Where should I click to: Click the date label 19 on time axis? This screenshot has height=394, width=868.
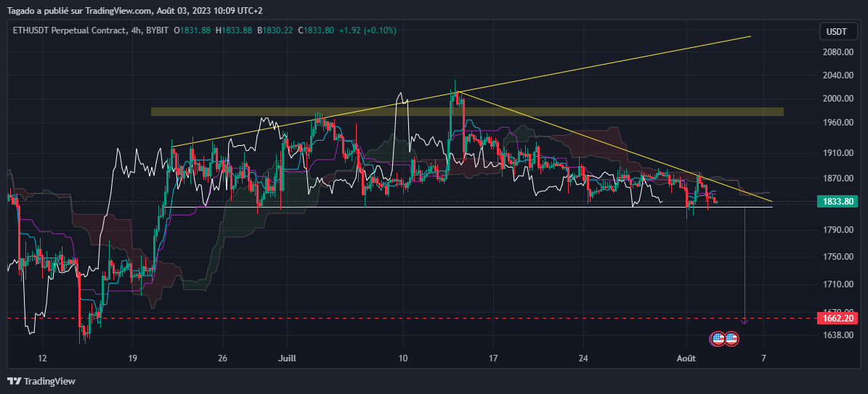pyautogui.click(x=132, y=358)
